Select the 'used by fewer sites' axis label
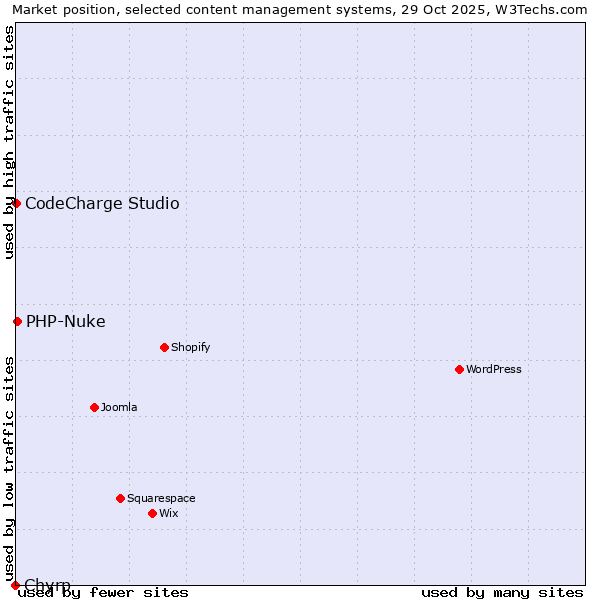 point(103,593)
